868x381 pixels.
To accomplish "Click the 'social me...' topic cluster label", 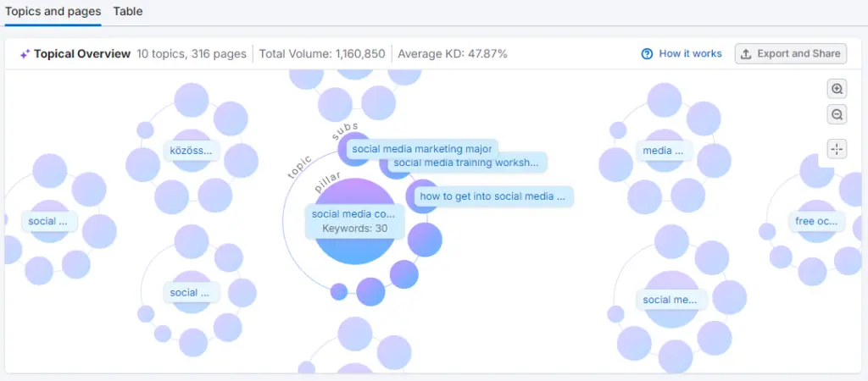I will coord(670,300).
